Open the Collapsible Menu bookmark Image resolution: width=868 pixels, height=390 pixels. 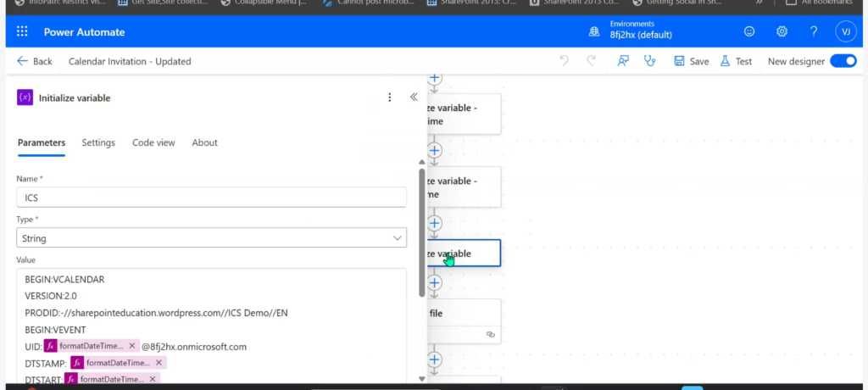coord(263,3)
